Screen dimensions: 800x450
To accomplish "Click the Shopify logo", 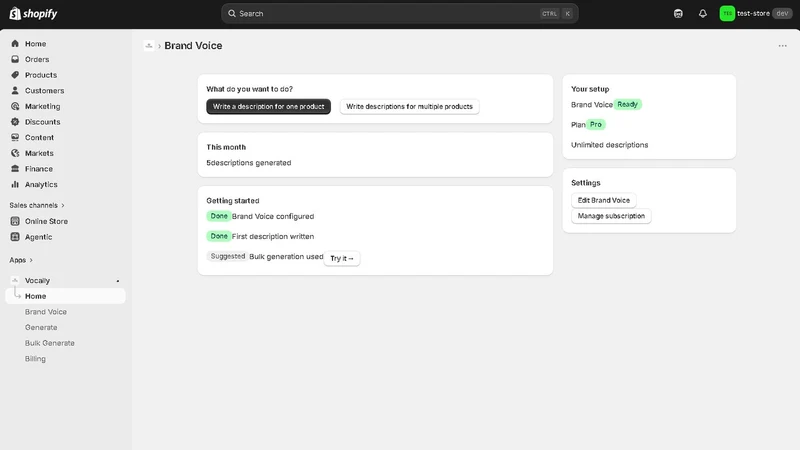I will (x=33, y=14).
